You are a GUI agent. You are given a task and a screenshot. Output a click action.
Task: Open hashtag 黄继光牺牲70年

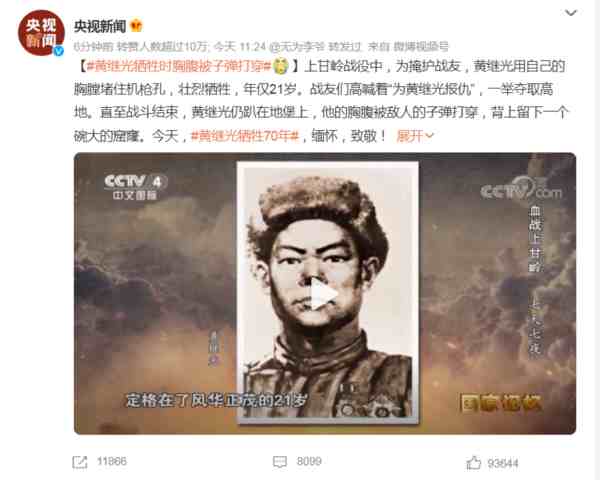(245, 136)
